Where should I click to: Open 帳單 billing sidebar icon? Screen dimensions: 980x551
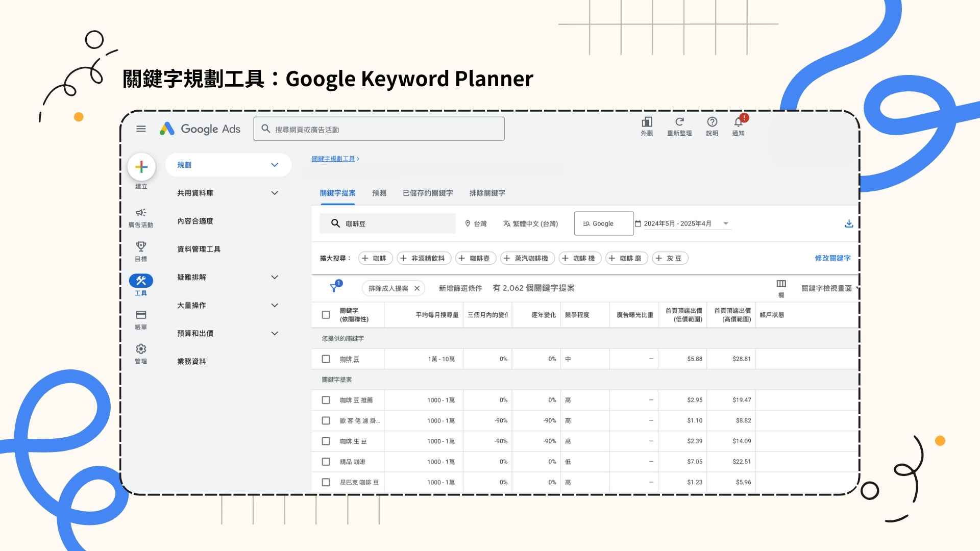(141, 319)
